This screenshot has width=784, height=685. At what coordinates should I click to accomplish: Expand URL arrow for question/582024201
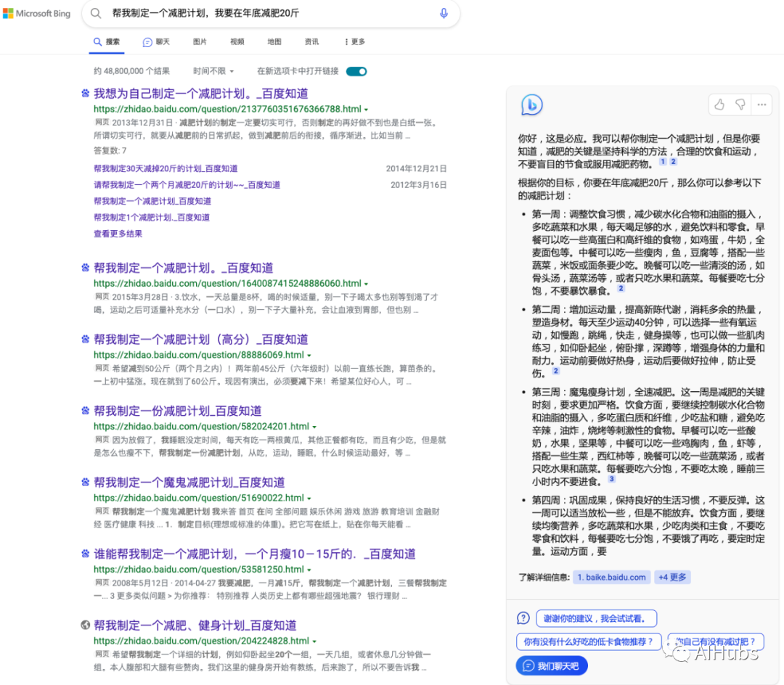tap(314, 427)
